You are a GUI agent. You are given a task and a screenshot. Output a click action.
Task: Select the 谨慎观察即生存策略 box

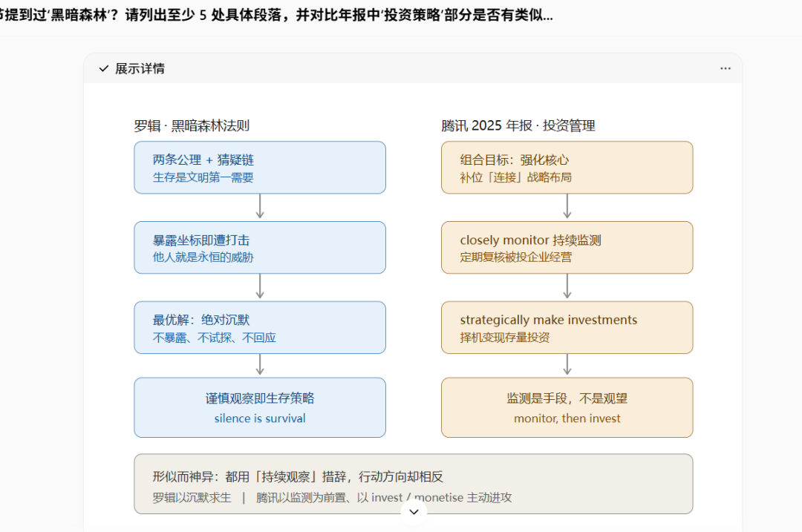click(x=260, y=407)
